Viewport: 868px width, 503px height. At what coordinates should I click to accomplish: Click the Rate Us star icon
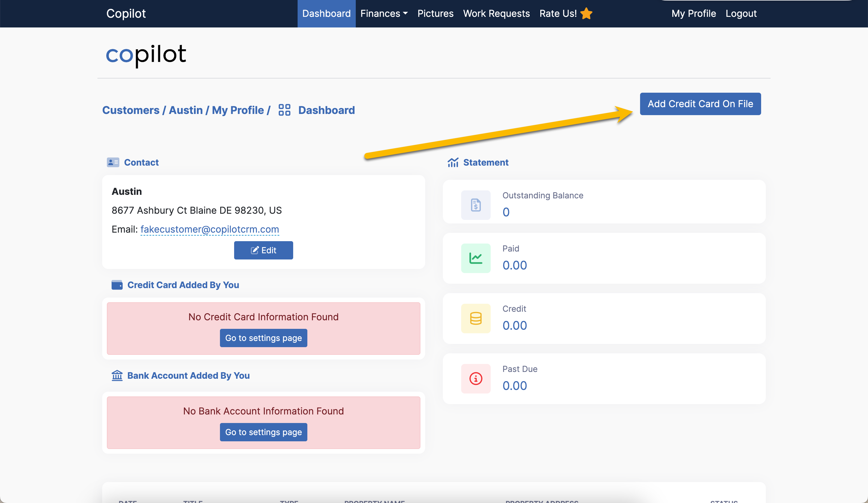[x=586, y=13]
